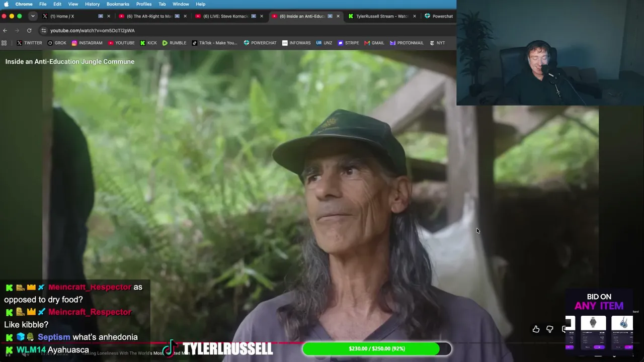Like the video with thumbs up
This screenshot has width=644, height=362.
point(536,329)
